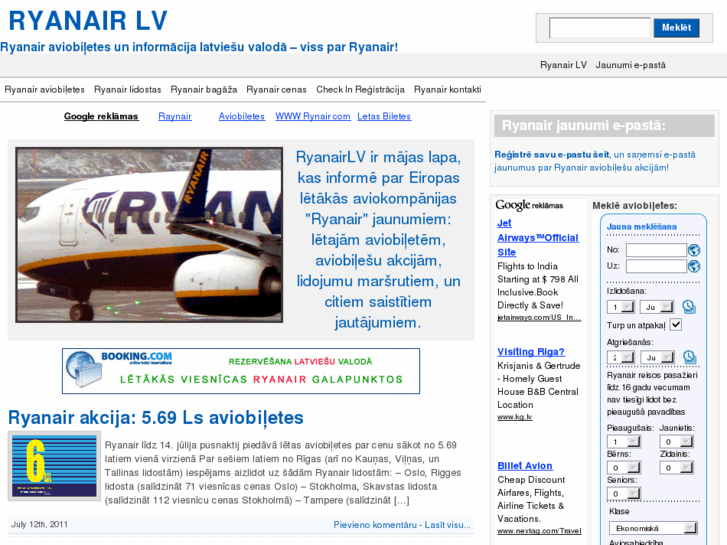Click the RYANAIR LV site title
Screen dimensions: 727x545
pos(88,21)
